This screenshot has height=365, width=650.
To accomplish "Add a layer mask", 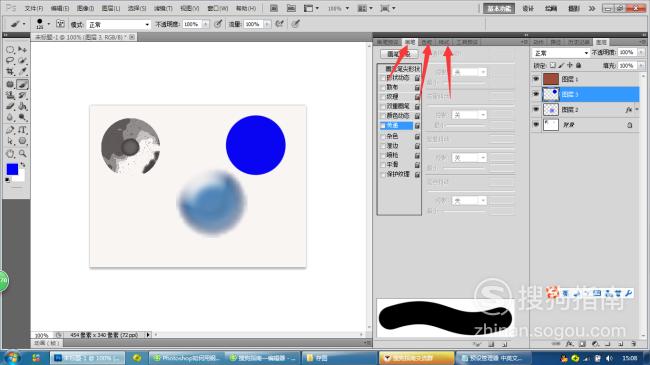I will pos(582,344).
